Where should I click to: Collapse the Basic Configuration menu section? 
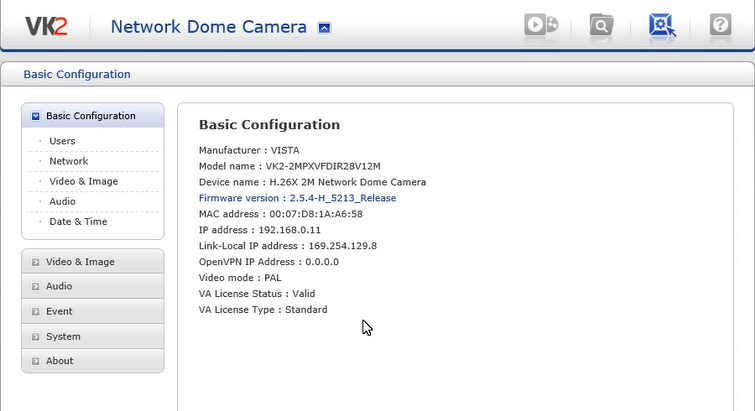point(36,116)
